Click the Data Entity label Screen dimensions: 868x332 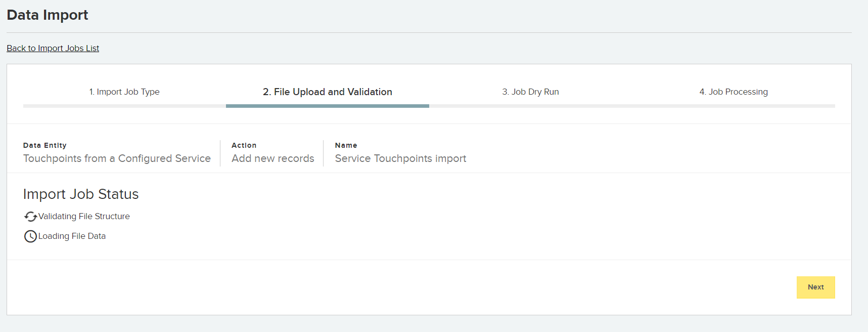click(45, 145)
